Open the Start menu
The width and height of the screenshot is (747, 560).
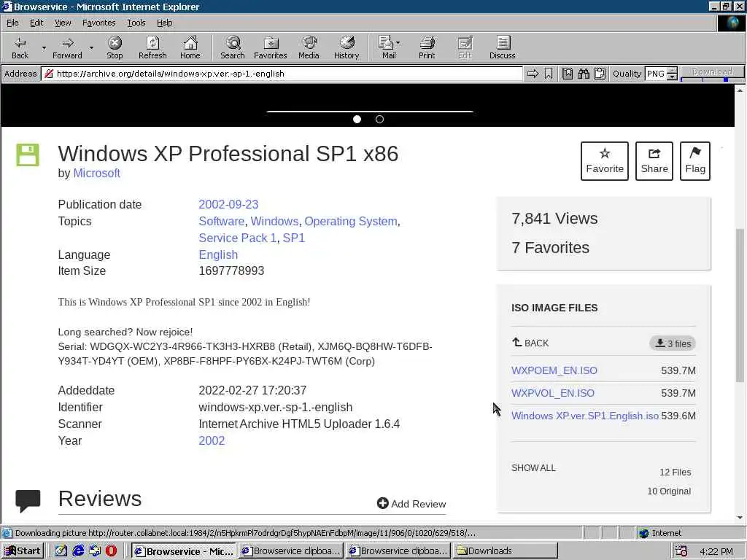[x=23, y=551]
